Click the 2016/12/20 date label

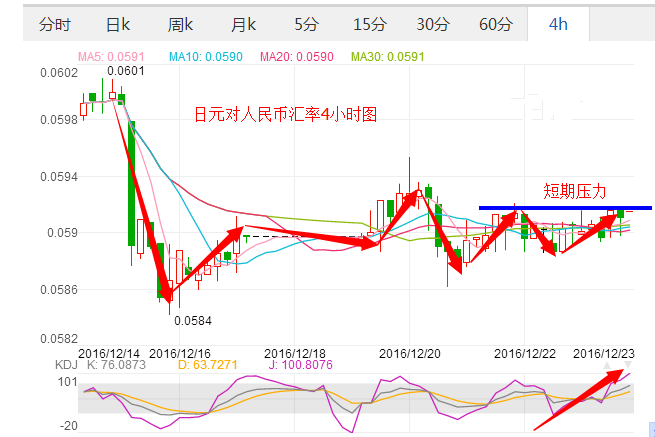(x=410, y=353)
